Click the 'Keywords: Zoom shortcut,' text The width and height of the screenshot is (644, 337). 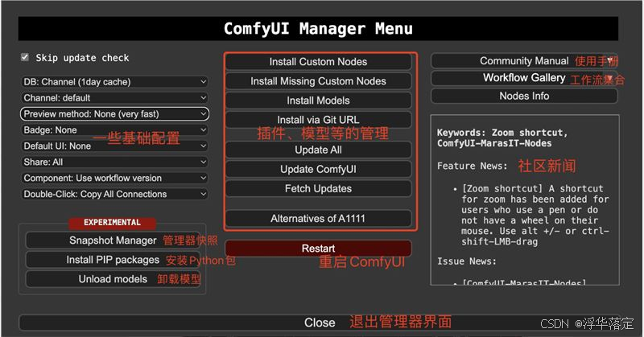tap(502, 133)
